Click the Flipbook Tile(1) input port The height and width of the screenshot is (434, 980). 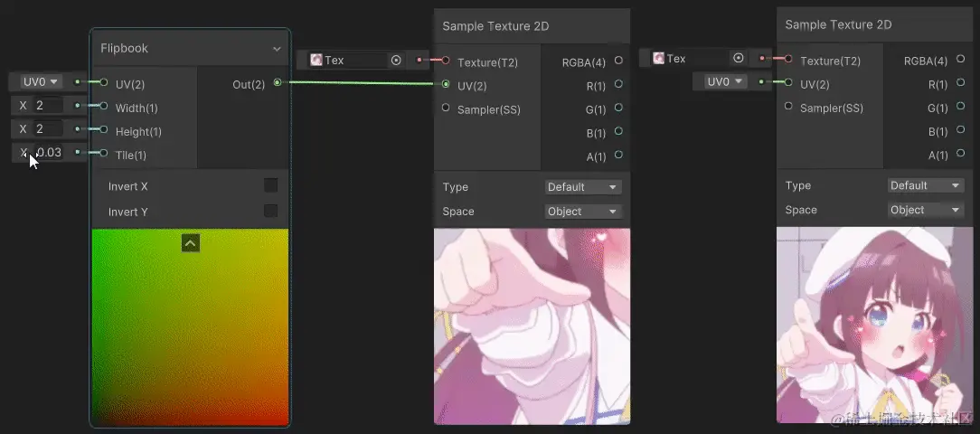point(104,153)
